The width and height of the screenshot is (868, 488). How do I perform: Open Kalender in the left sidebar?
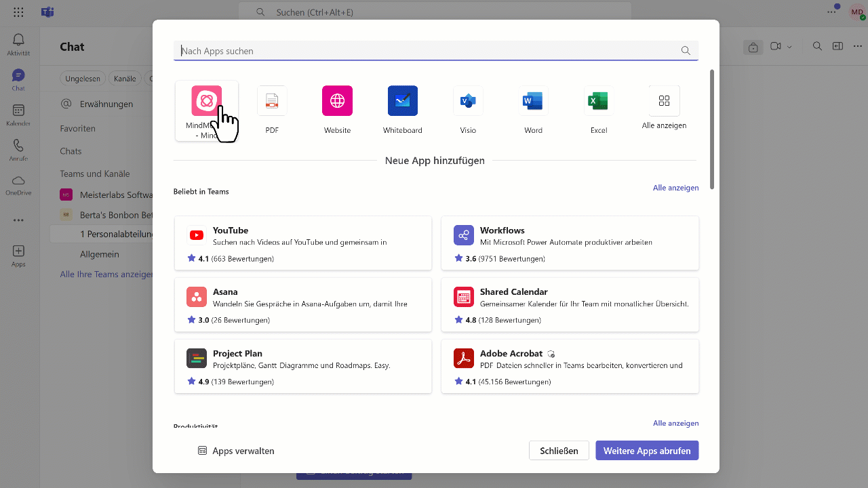[18, 115]
